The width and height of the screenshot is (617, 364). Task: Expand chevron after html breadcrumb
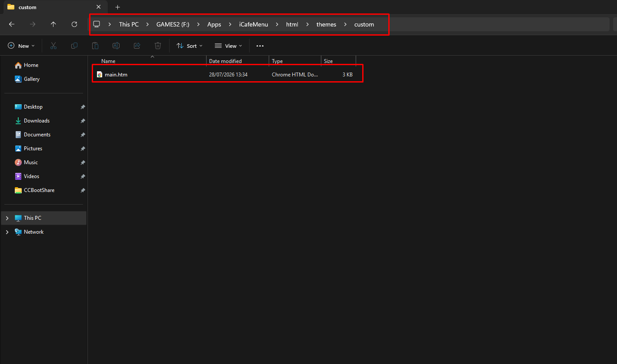307,24
